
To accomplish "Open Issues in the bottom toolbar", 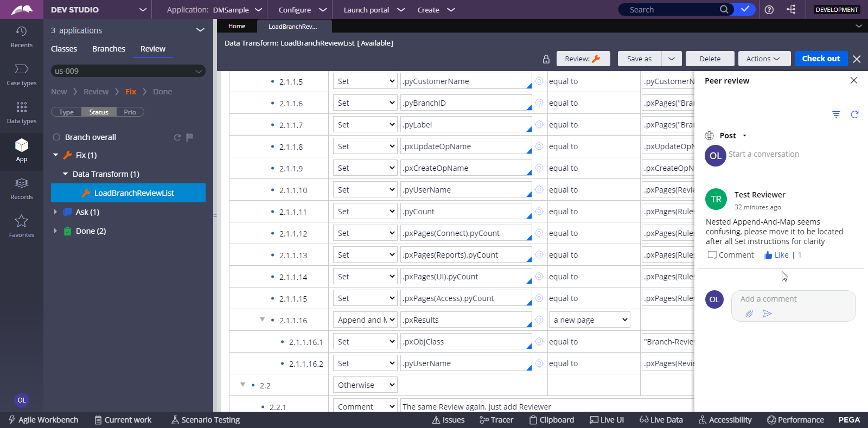I will [448, 420].
